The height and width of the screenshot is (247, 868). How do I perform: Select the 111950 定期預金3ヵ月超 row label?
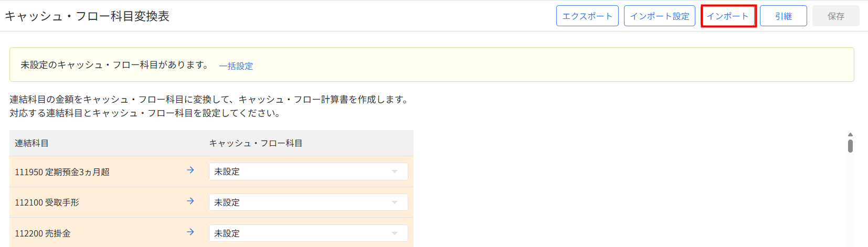[62, 172]
